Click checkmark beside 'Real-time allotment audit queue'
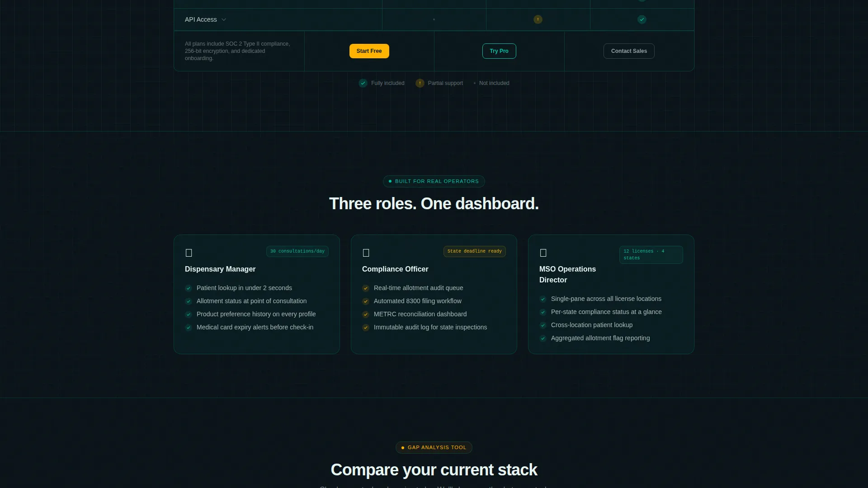 point(366,288)
